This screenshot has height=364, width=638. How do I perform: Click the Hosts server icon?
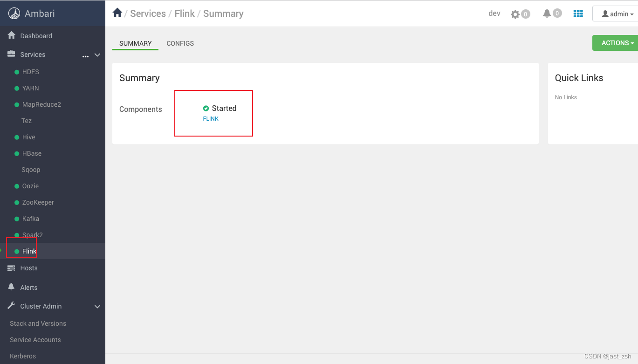pos(12,268)
